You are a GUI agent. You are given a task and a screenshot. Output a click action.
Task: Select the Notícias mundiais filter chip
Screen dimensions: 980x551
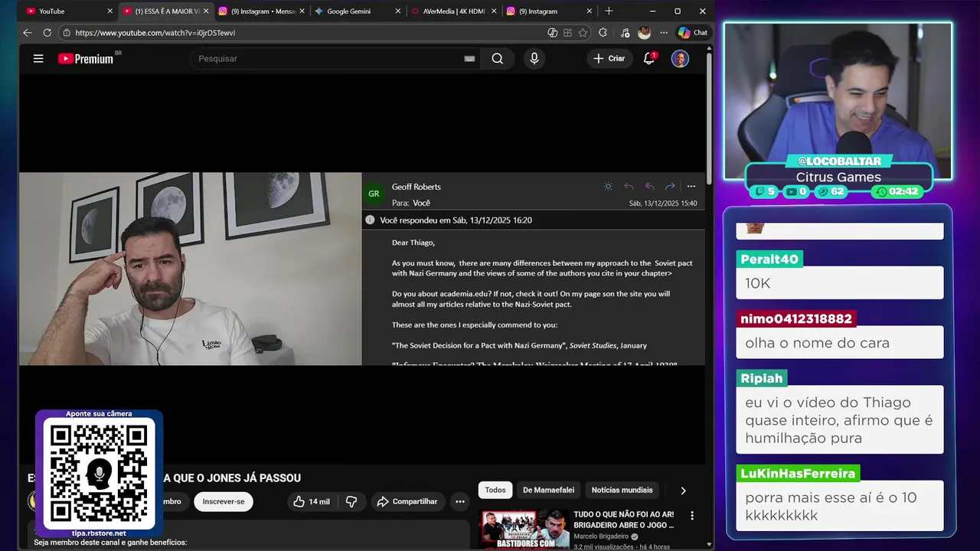(x=622, y=490)
